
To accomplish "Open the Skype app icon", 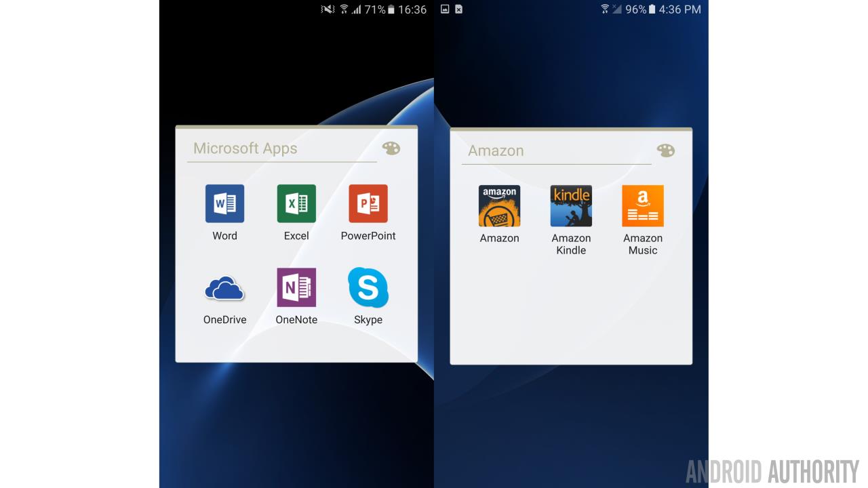I will tap(368, 287).
